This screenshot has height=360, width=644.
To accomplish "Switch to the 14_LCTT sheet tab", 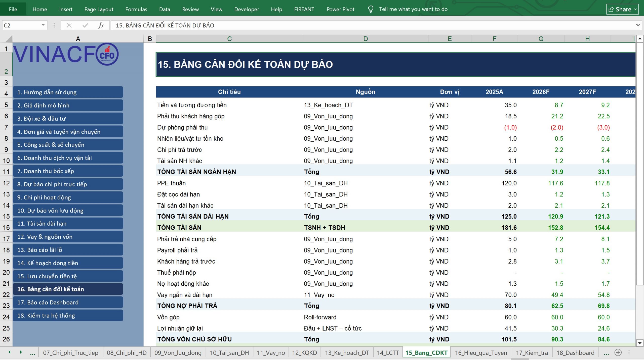I will (x=388, y=353).
